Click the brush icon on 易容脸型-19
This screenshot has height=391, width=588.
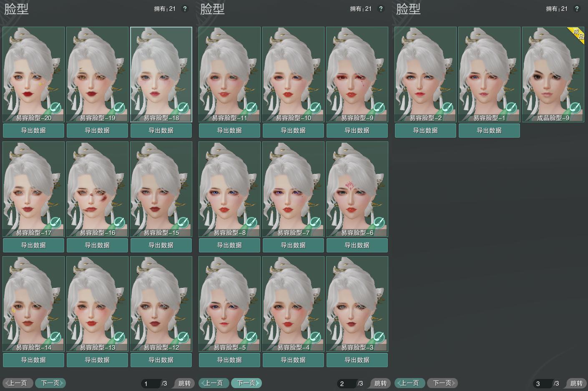[x=119, y=108]
